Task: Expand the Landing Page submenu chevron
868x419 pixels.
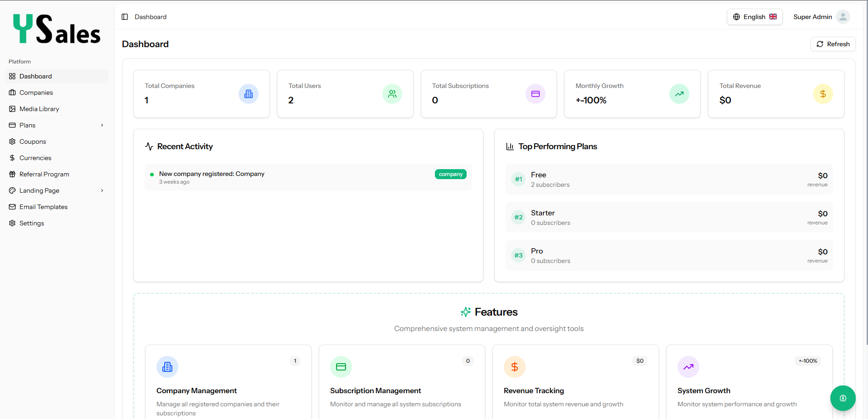Action: pyautogui.click(x=102, y=190)
